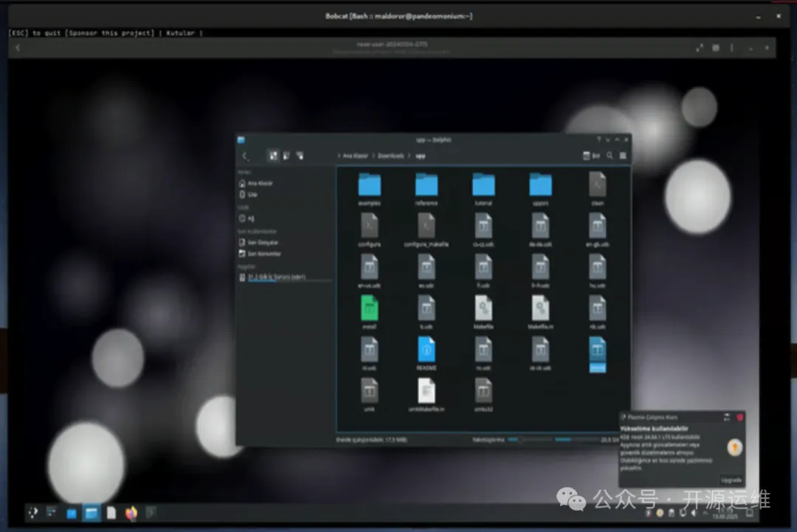The height and width of the screenshot is (532, 797).
Task: Click the Split view button
Action: (x=592, y=156)
